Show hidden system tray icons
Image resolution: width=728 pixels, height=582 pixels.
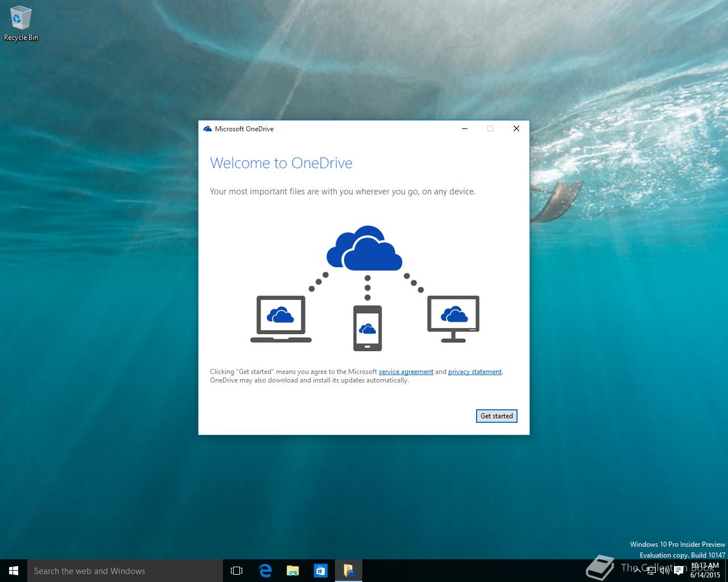(x=638, y=571)
